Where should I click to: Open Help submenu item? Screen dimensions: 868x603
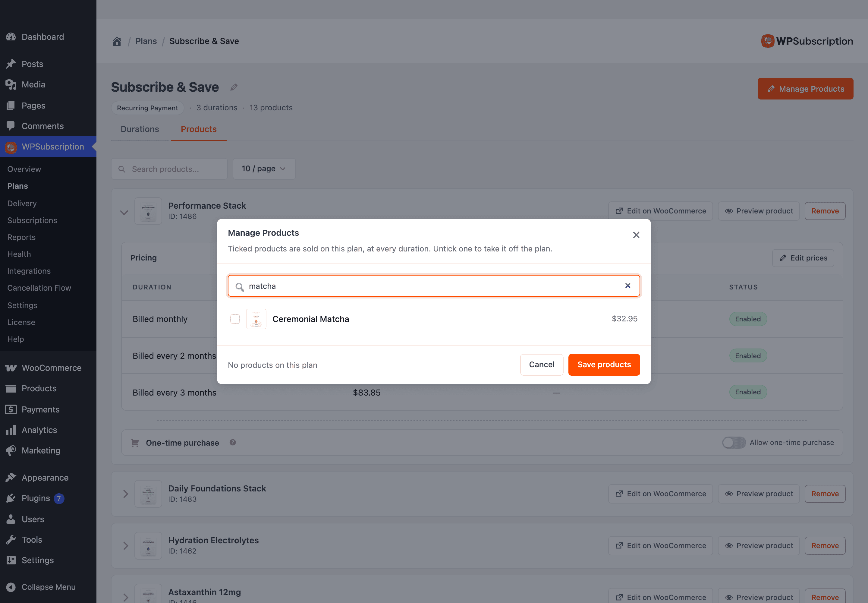(x=48, y=339)
